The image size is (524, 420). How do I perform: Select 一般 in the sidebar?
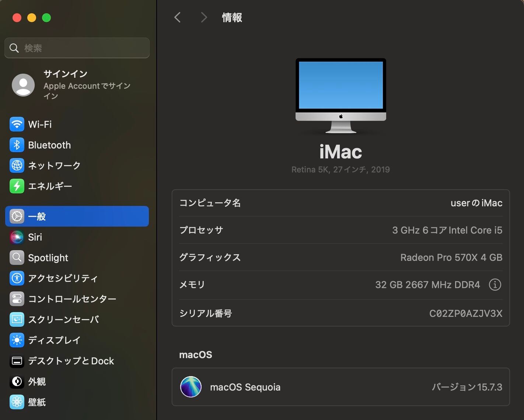(x=77, y=216)
